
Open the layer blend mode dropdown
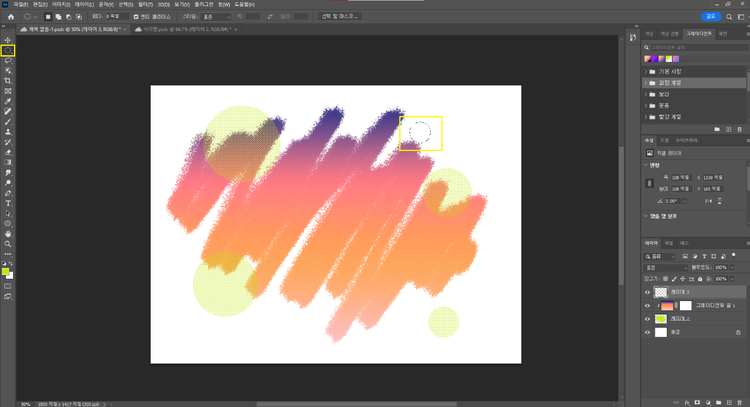tap(666, 268)
